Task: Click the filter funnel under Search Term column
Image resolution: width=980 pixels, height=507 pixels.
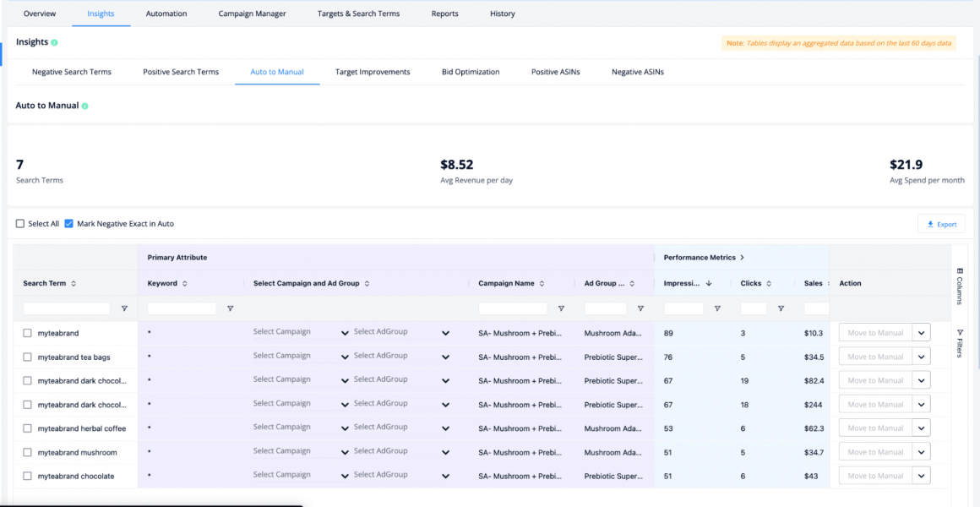Action: [124, 308]
